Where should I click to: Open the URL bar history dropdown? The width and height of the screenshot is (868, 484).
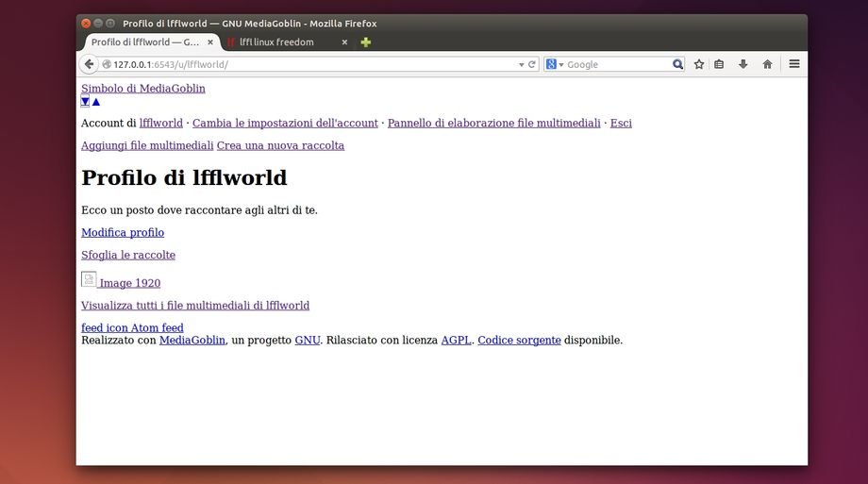click(522, 64)
